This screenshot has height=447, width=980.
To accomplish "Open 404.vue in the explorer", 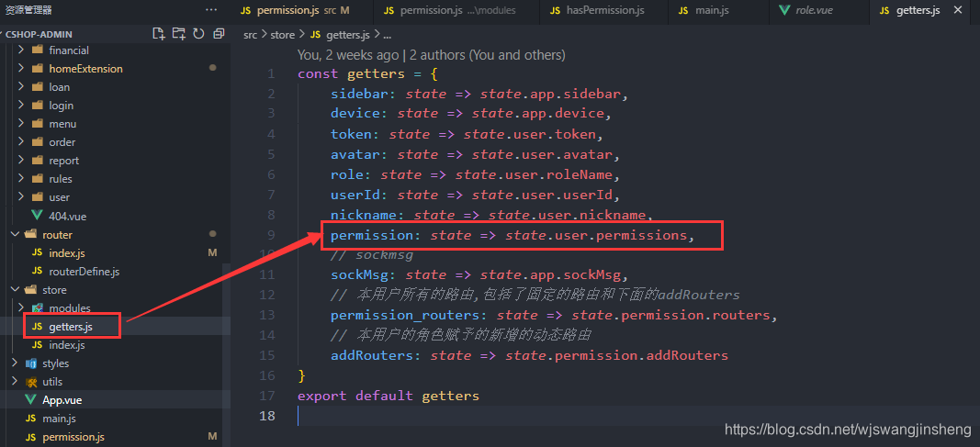I will pos(67,216).
